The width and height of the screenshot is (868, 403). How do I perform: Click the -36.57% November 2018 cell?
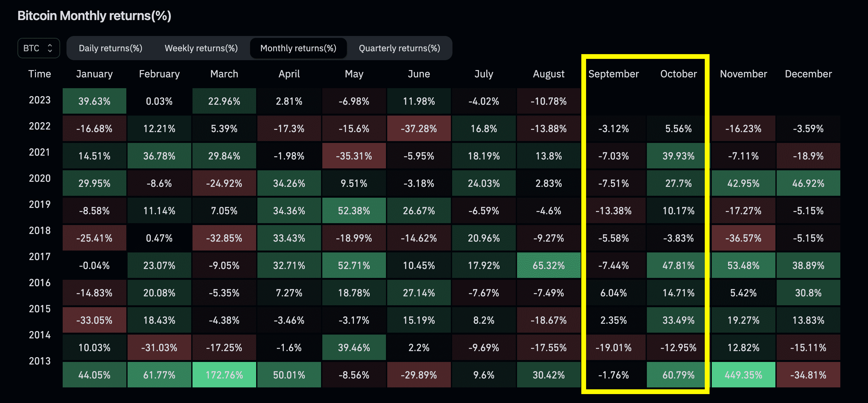point(743,238)
